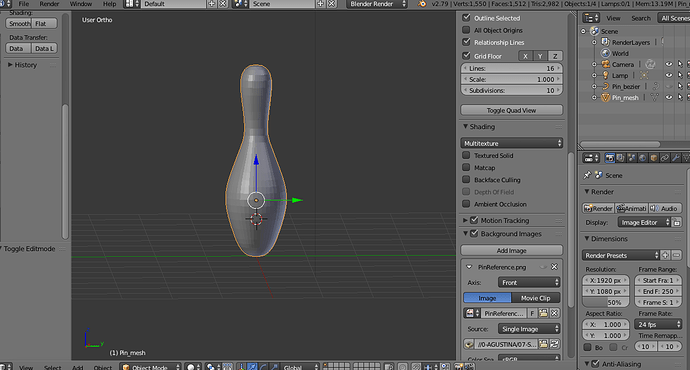This screenshot has width=690, height=370.
Task: Enable Backface Culling checkbox
Action: click(466, 180)
